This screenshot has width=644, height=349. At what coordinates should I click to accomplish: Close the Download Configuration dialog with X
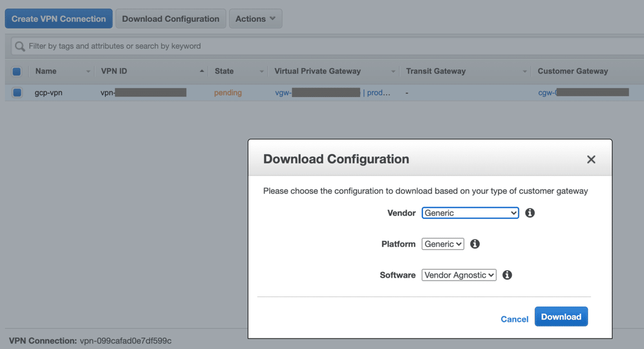591,159
